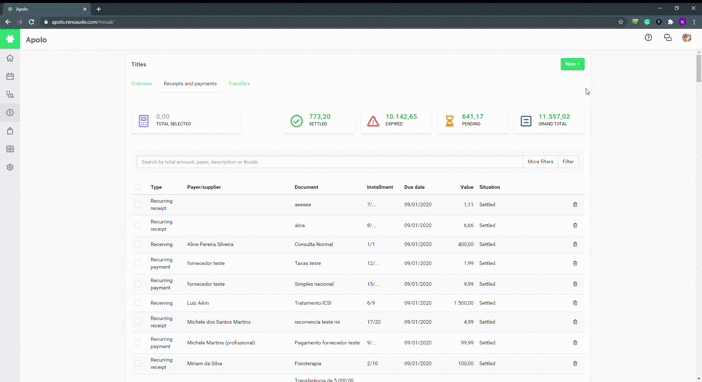Click the Payer/supplier column header
The width and height of the screenshot is (702, 382).
pos(204,187)
